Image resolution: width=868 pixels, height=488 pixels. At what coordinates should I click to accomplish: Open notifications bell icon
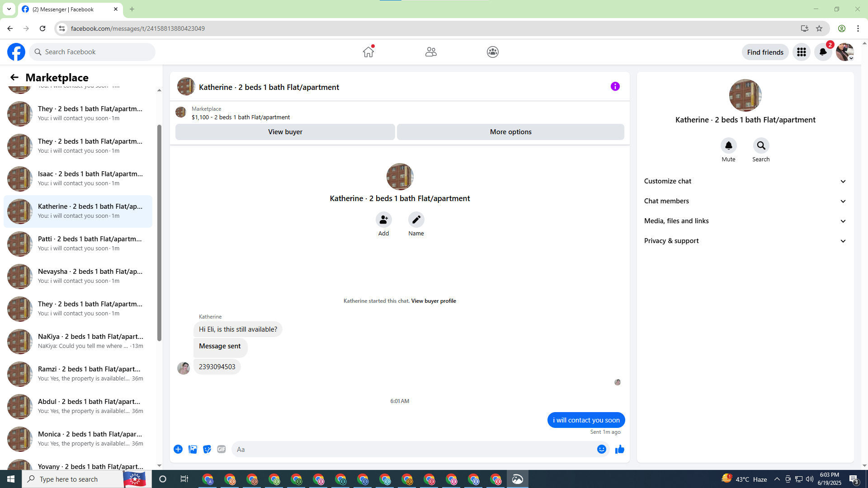(x=823, y=52)
